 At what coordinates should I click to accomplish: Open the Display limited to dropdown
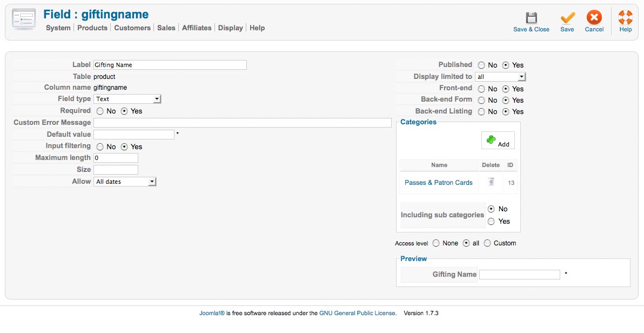(x=500, y=77)
